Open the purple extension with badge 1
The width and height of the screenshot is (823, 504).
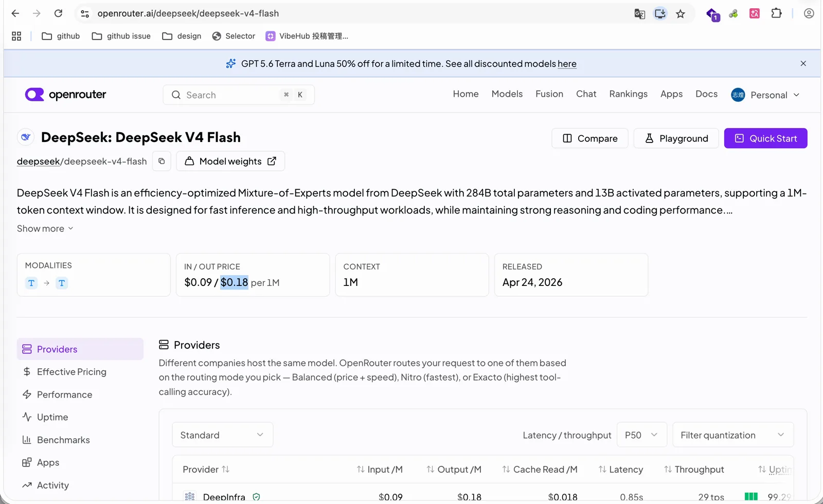[x=712, y=14]
